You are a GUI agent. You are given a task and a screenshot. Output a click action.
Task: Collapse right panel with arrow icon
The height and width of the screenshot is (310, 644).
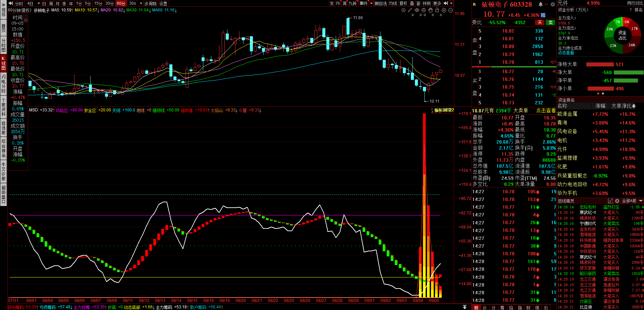(446, 3)
